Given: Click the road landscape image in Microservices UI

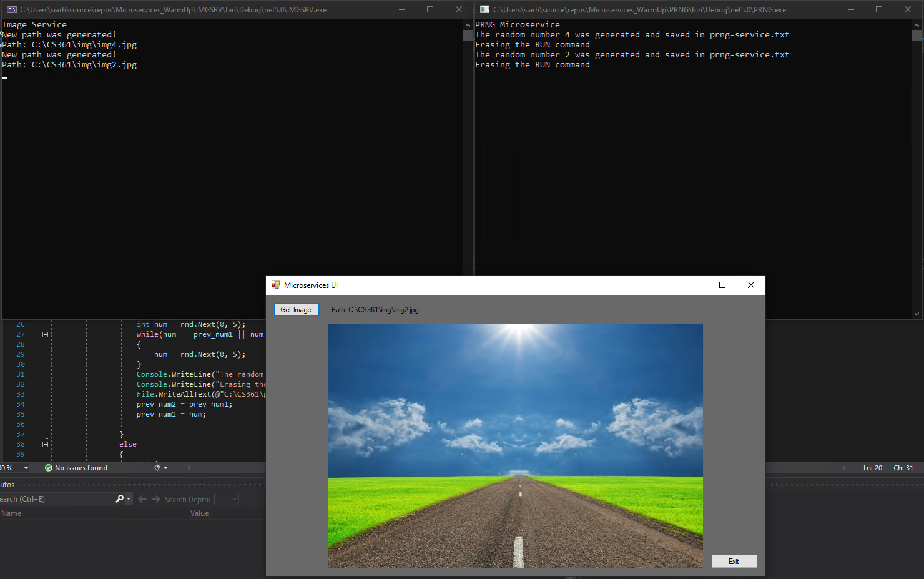Looking at the screenshot, I should [515, 446].
